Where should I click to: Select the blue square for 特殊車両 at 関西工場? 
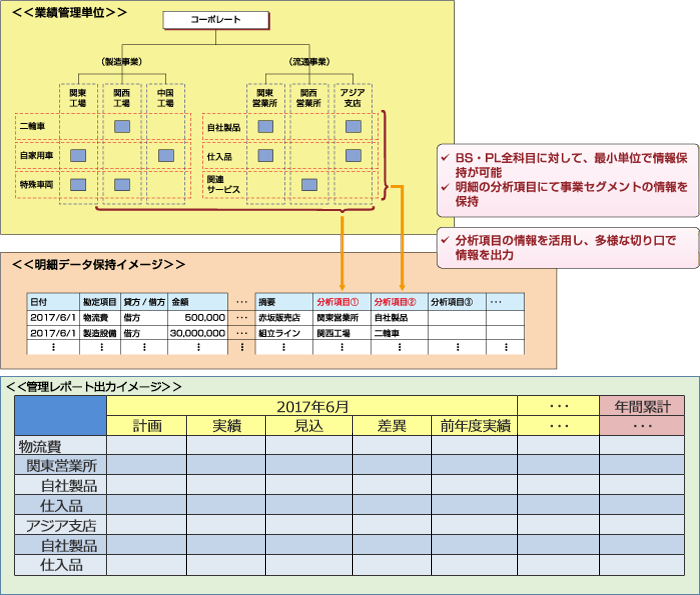pyautogui.click(x=121, y=185)
